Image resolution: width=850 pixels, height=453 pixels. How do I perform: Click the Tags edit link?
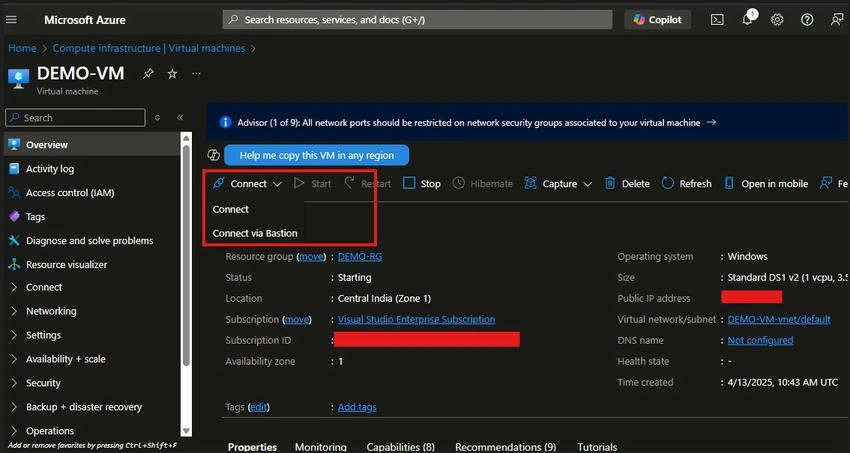pyautogui.click(x=259, y=407)
